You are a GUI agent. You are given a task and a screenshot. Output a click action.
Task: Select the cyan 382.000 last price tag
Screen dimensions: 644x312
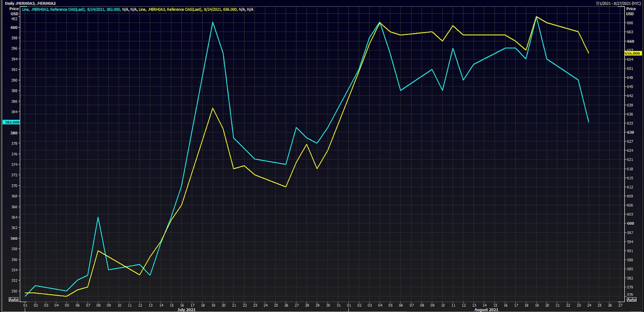(11, 122)
